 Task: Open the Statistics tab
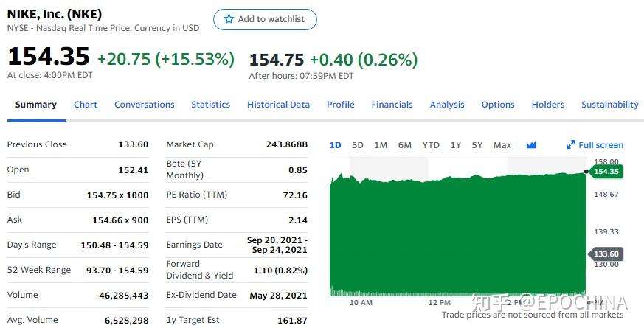[x=211, y=105]
